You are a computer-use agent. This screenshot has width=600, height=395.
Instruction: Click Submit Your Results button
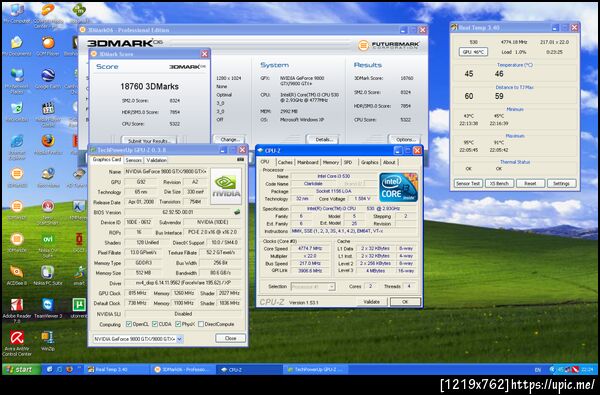[x=149, y=140]
